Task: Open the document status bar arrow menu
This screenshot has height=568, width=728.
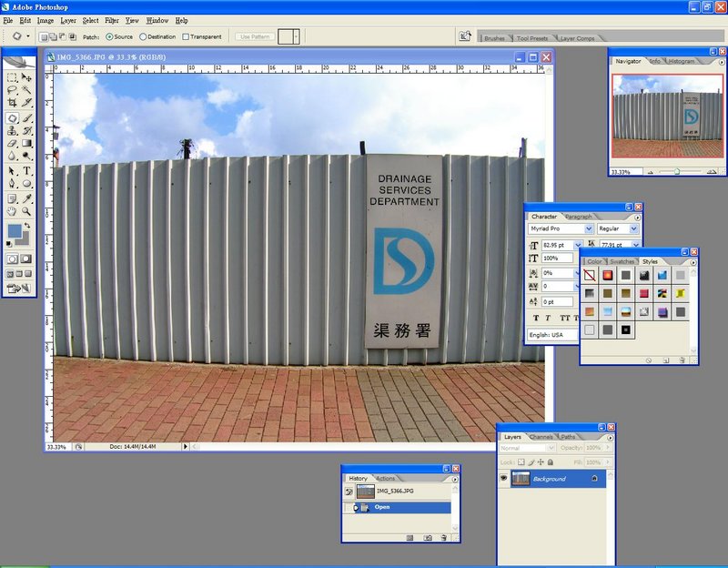Action: click(186, 447)
